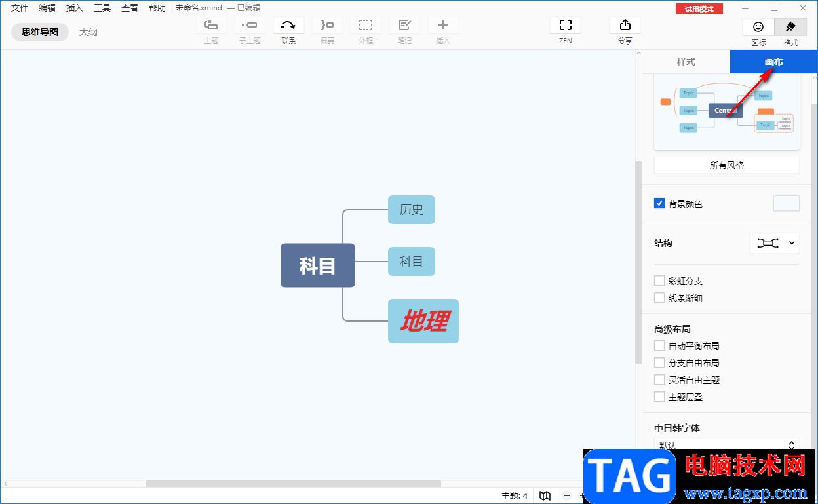818x504 pixels.
Task: Open the background color swatch
Action: tap(787, 203)
